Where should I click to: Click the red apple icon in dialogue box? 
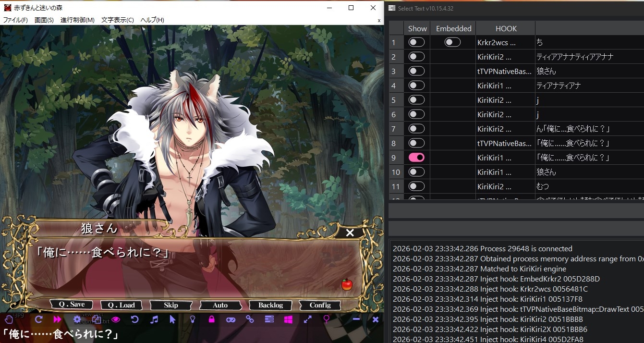pyautogui.click(x=347, y=284)
